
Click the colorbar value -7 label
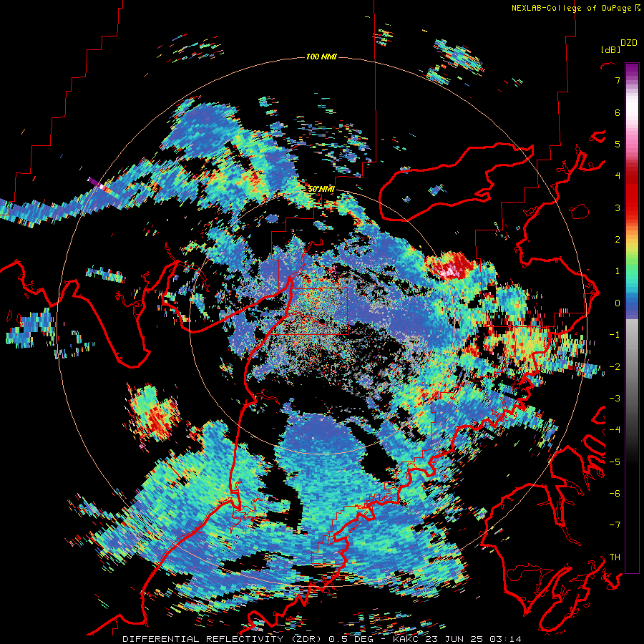pyautogui.click(x=615, y=525)
